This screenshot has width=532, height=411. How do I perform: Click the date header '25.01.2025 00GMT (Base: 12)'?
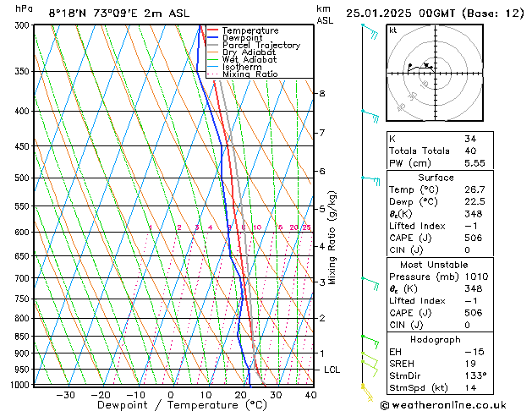(435, 14)
